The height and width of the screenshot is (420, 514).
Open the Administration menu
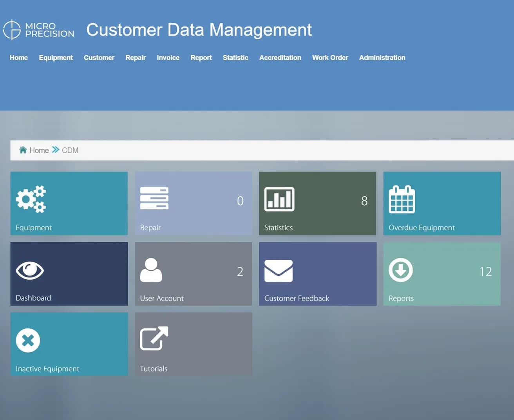(x=382, y=58)
